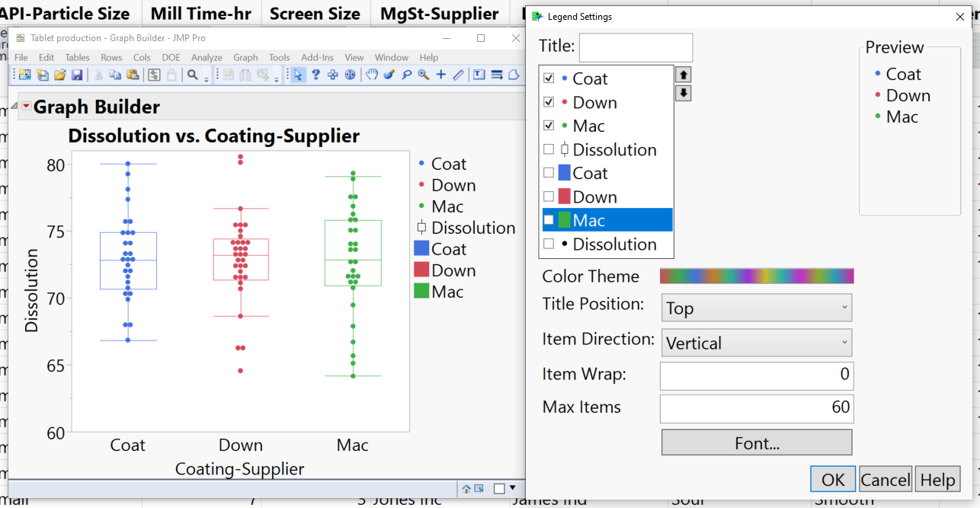The height and width of the screenshot is (508, 980).
Task: Click the question mark help tool
Action: coord(315,75)
